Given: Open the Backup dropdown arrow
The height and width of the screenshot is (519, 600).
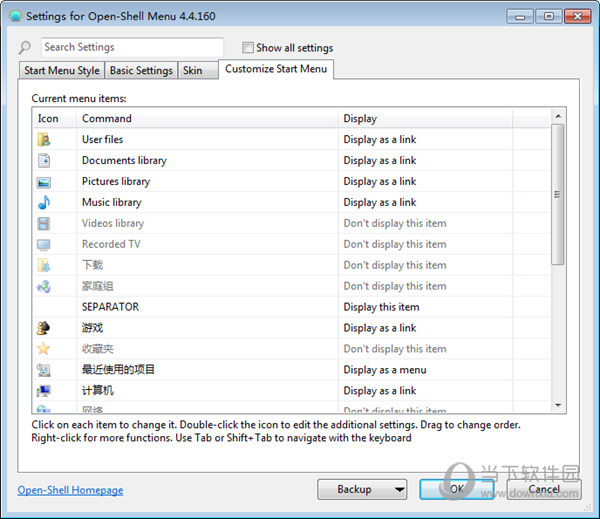Looking at the screenshot, I should 399,489.
